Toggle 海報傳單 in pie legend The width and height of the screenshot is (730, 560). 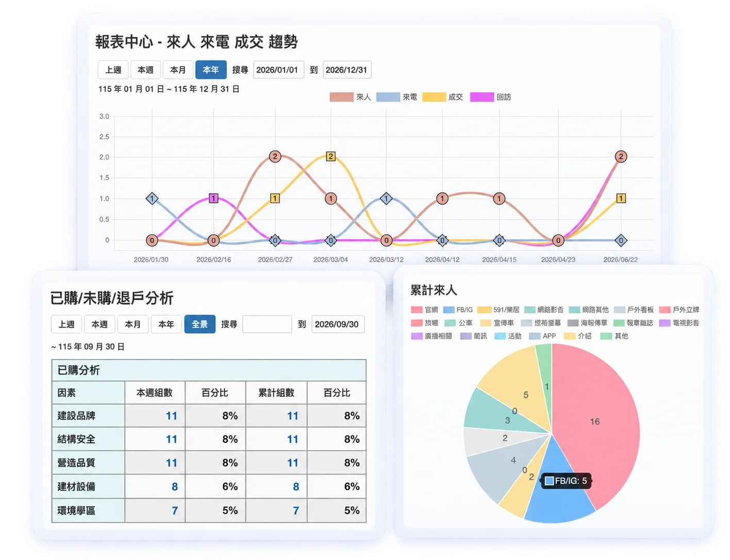587,323
